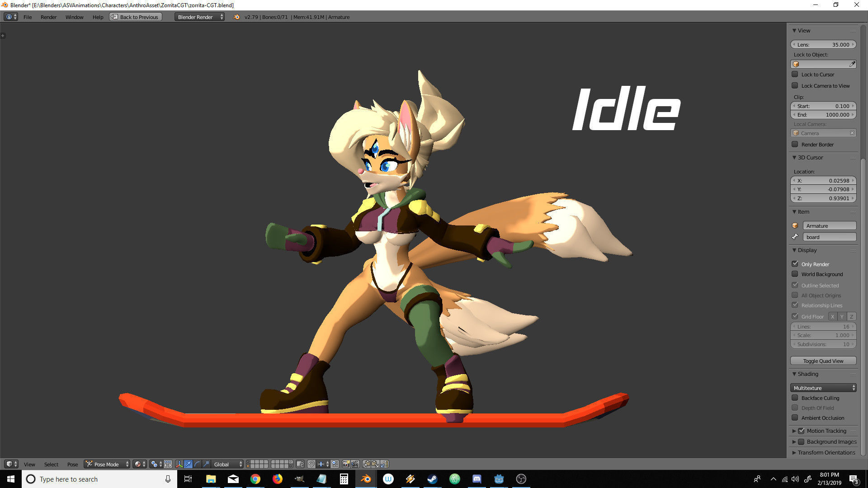Open the 3D View editor type selector
The height and width of the screenshot is (488, 868).
pyautogui.click(x=11, y=464)
